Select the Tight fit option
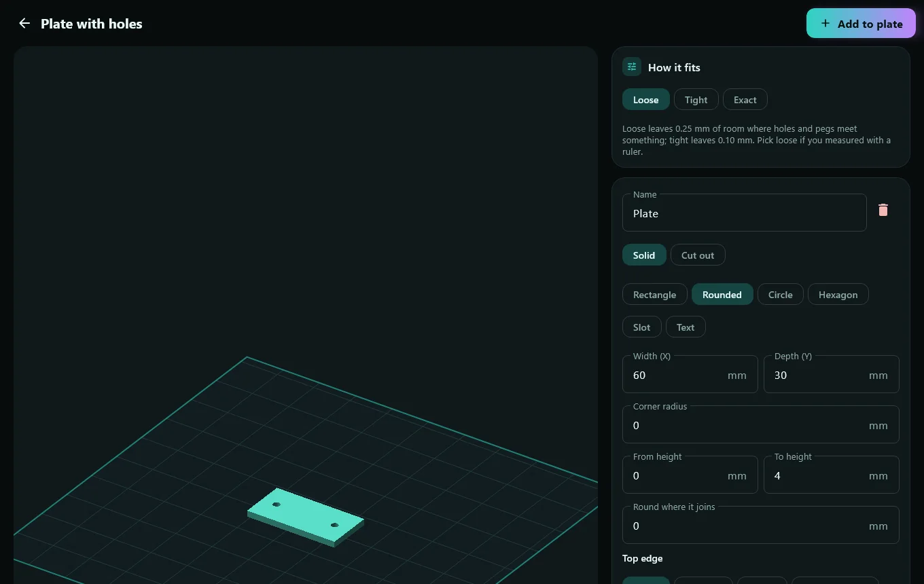Image resolution: width=924 pixels, height=584 pixels. coord(696,99)
